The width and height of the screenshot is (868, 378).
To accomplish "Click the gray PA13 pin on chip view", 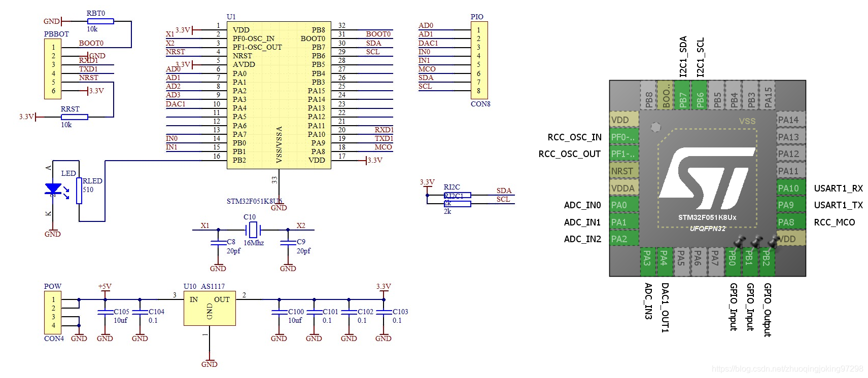I will [x=791, y=137].
